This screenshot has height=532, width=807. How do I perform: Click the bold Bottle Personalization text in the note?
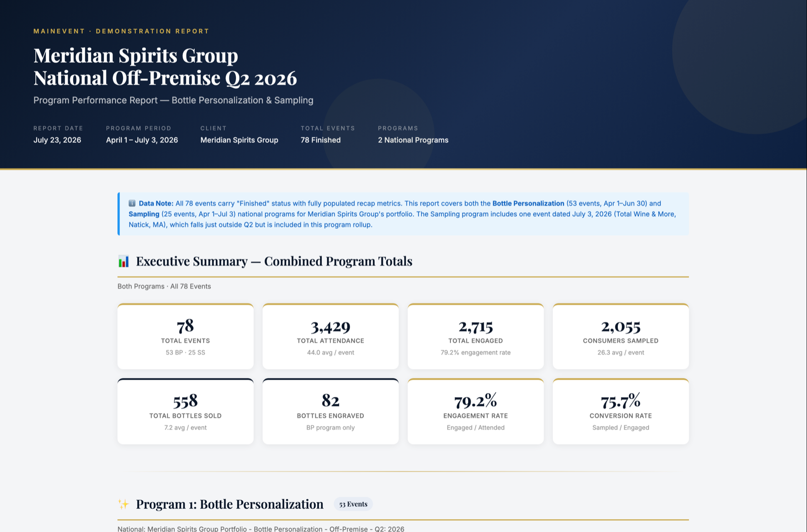tap(528, 203)
